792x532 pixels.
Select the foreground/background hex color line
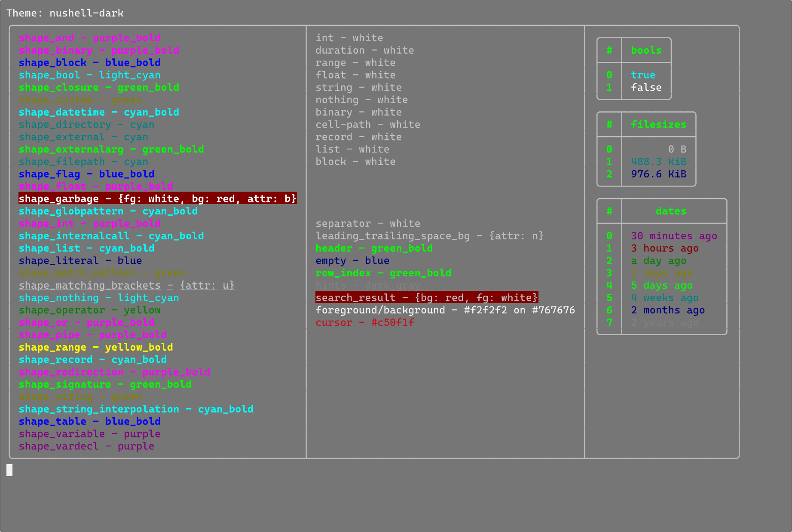click(x=445, y=310)
